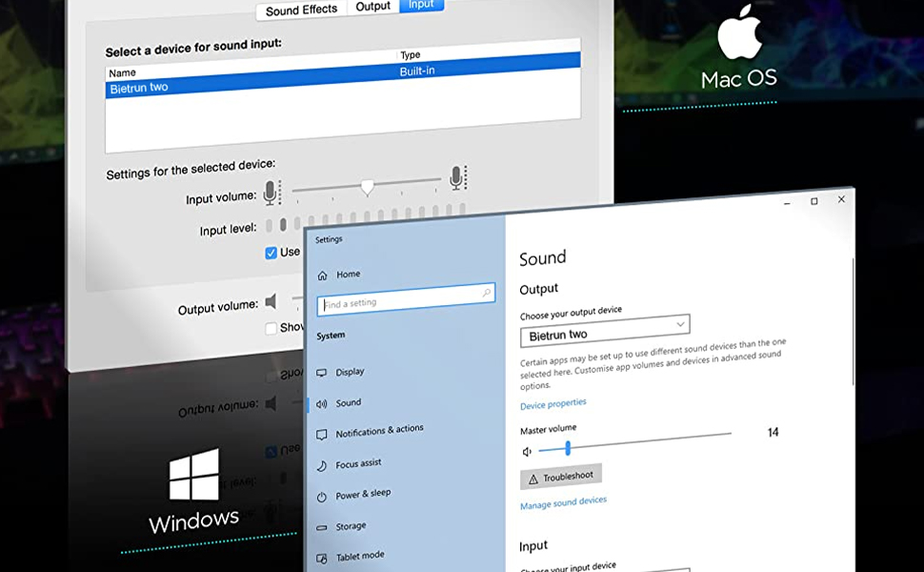Click the Storage drive icon

coord(322,527)
